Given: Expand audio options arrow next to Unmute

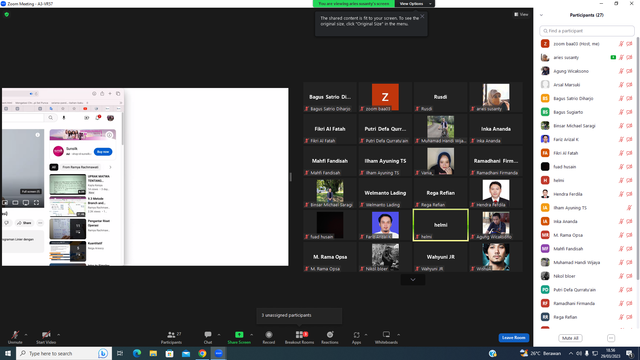Looking at the screenshot, I should tap(26, 335).
